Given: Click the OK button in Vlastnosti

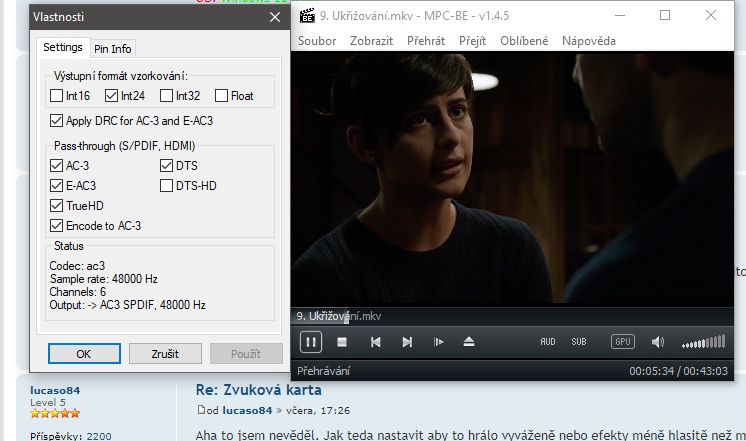Looking at the screenshot, I should point(84,354).
